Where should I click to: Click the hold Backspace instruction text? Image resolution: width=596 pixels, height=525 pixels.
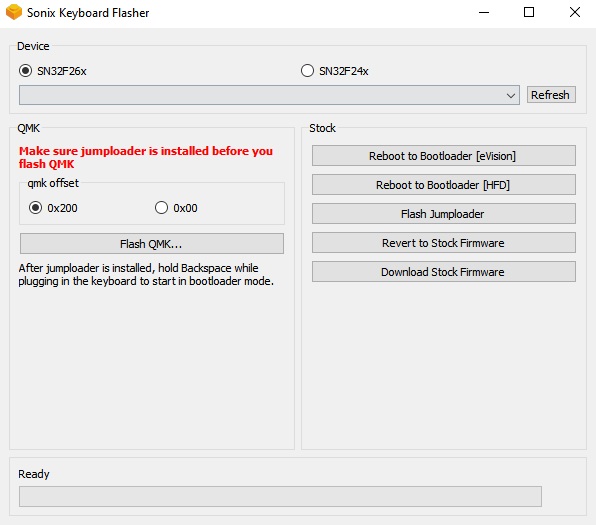[x=146, y=274]
